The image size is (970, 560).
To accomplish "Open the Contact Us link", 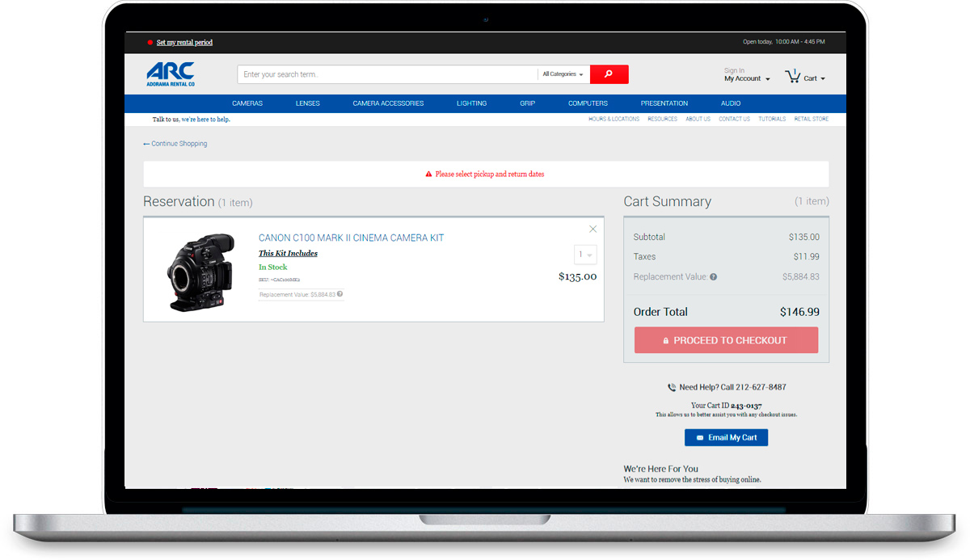I will 734,119.
